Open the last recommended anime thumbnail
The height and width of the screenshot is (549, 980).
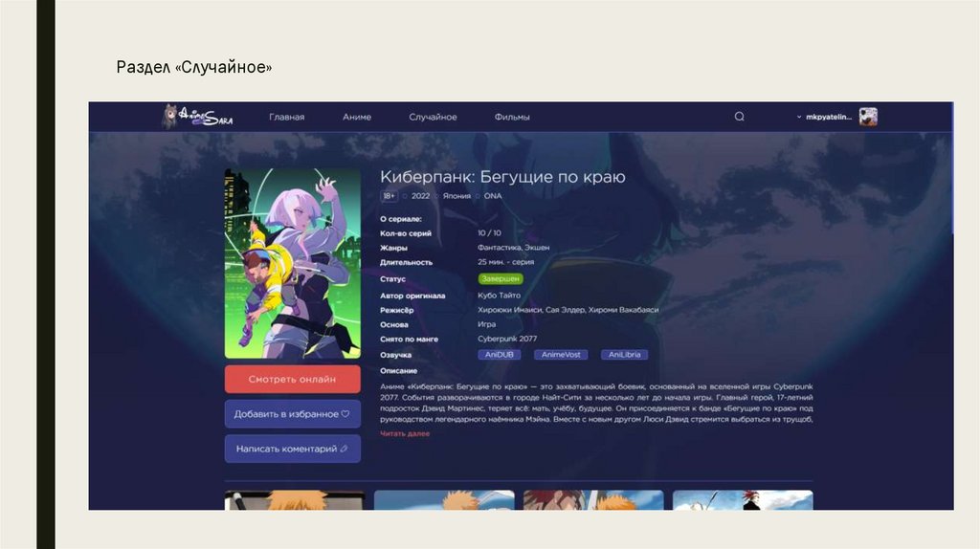point(743,499)
